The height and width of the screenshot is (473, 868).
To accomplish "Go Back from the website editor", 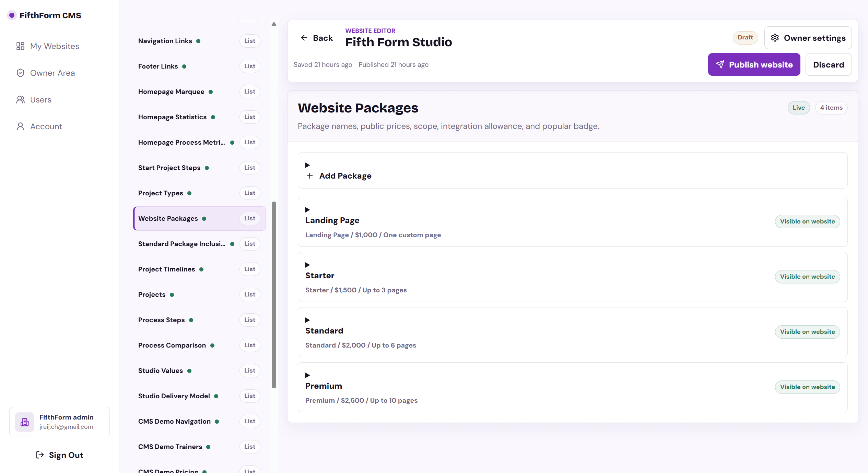I will (x=317, y=38).
